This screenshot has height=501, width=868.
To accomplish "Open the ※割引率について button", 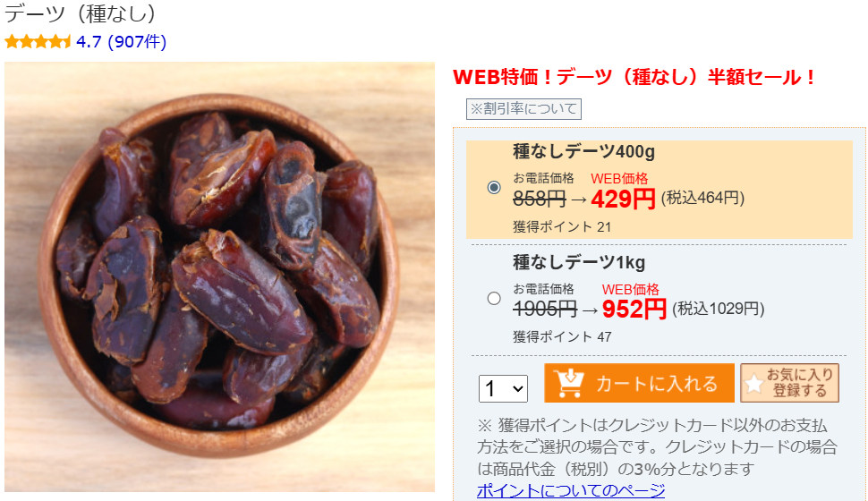I will [x=523, y=108].
